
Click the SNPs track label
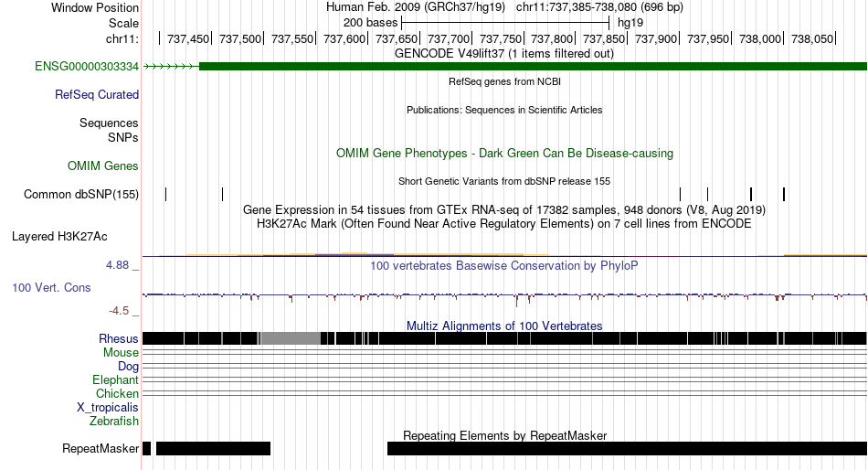(x=123, y=137)
